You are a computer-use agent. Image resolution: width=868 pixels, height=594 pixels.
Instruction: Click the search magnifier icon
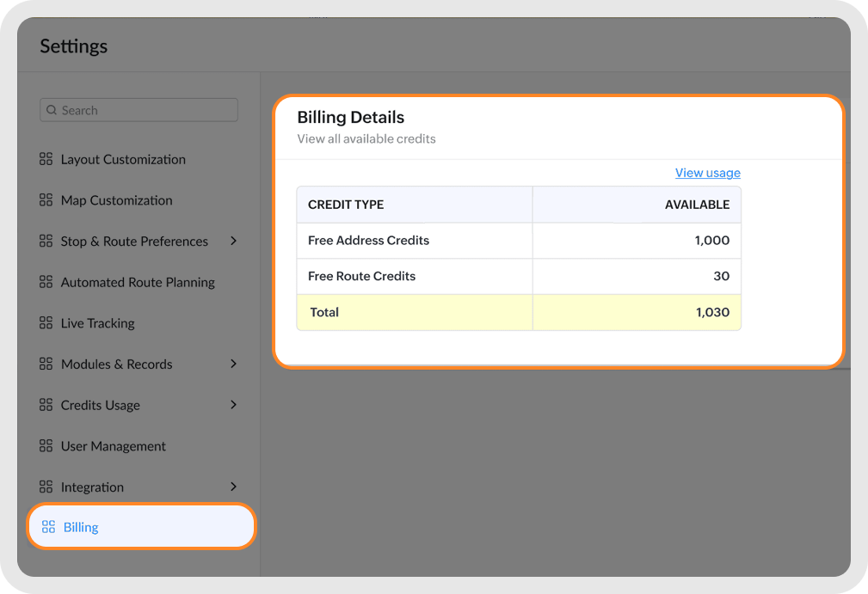coord(52,110)
